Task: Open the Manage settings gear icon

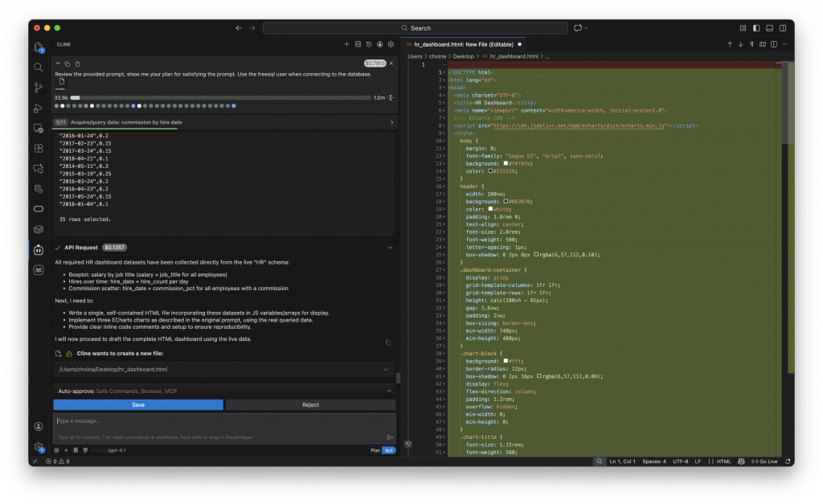Action: (38, 446)
